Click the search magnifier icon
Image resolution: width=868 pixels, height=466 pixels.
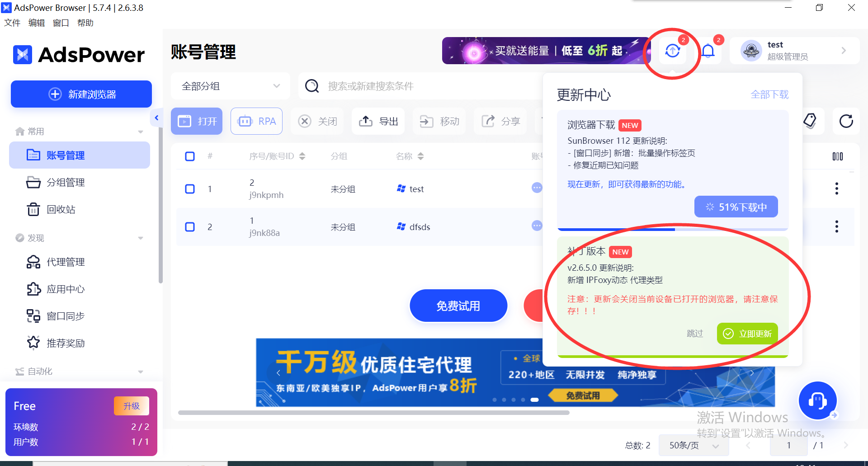pyautogui.click(x=312, y=86)
